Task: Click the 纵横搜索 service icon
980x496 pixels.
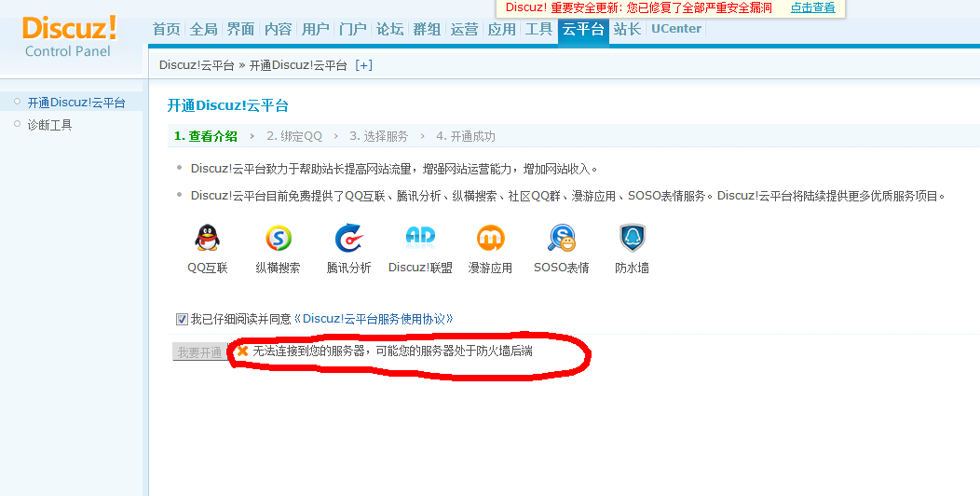Action: point(279,238)
